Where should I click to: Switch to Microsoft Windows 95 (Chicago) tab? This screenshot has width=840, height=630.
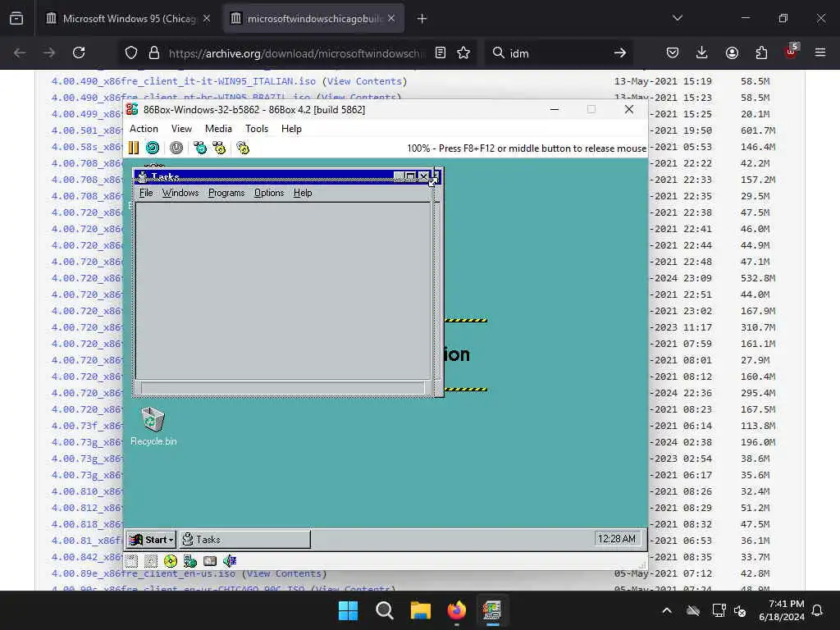129,19
